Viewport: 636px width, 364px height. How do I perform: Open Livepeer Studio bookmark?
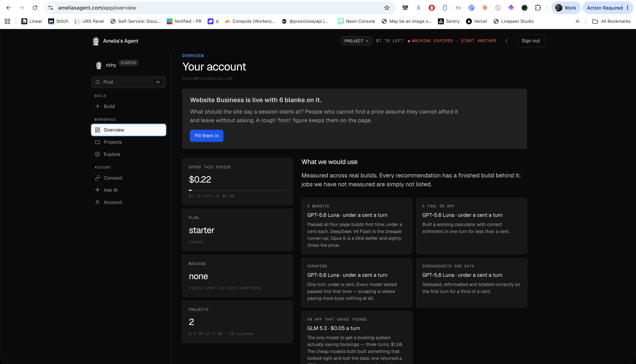coord(513,21)
